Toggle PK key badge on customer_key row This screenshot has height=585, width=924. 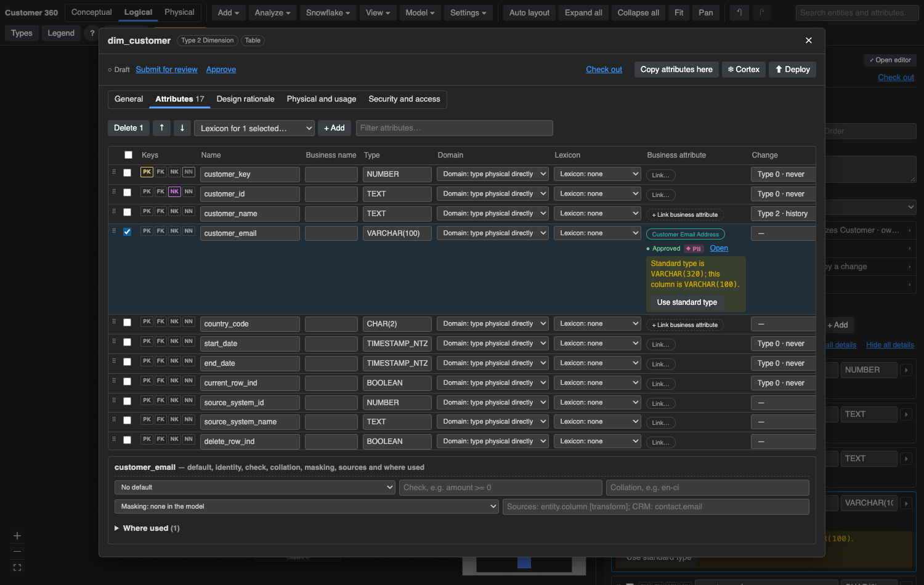point(147,172)
